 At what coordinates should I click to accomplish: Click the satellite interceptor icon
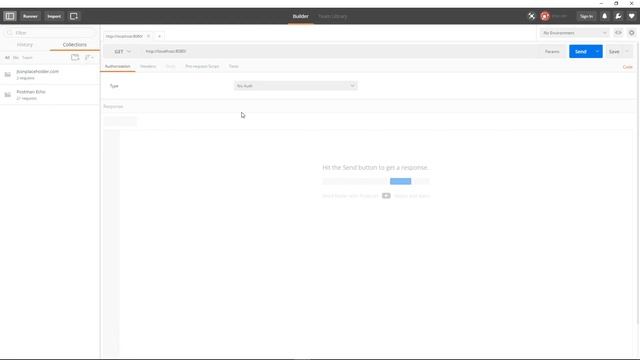point(531,16)
